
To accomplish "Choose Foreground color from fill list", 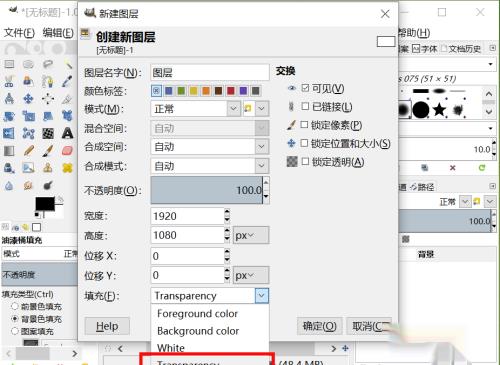I will [197, 314].
